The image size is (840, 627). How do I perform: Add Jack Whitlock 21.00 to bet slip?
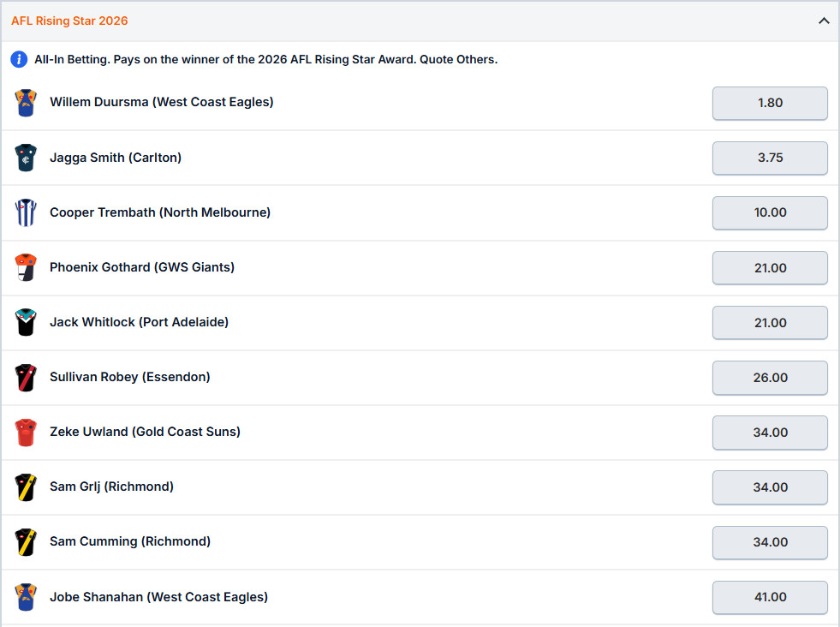(770, 323)
